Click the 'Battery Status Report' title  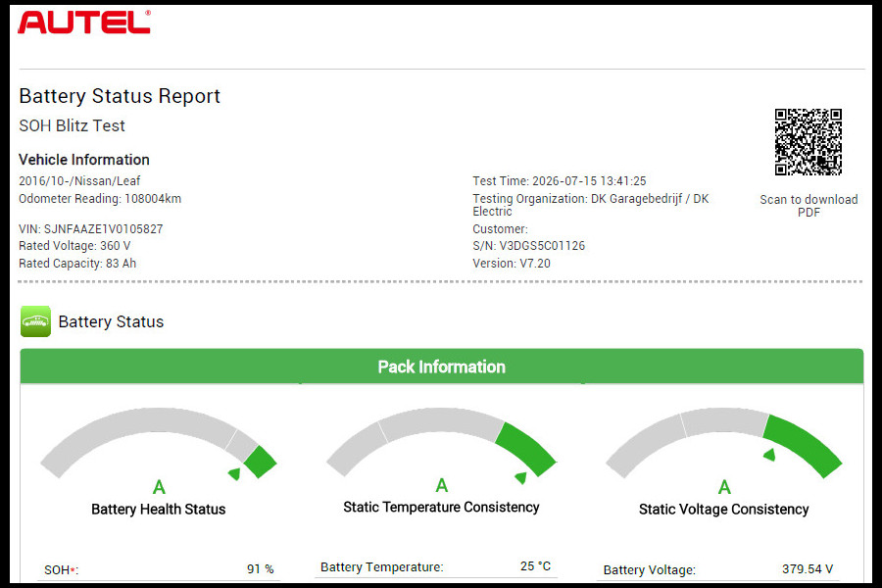(120, 96)
